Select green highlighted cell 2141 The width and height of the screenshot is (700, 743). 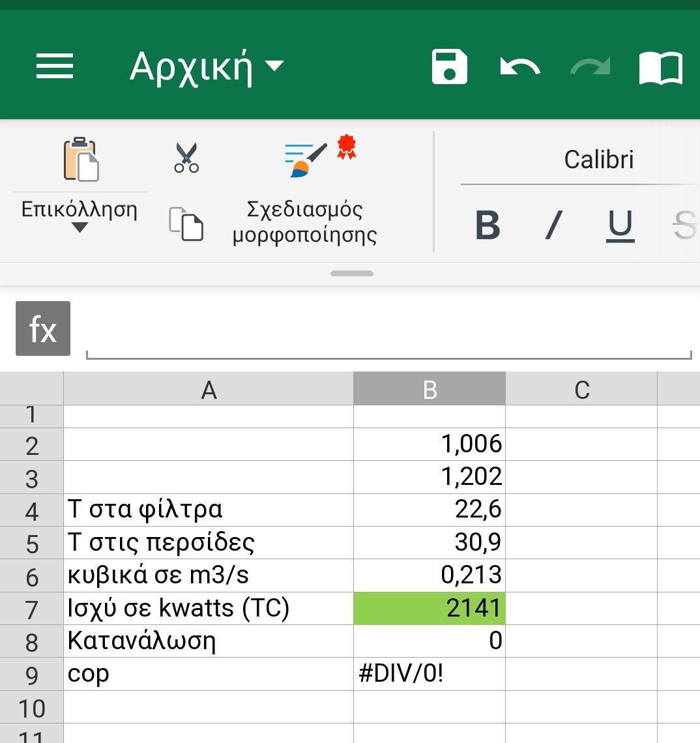coord(430,609)
